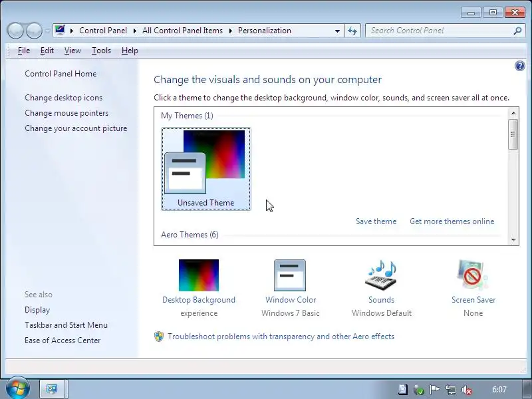Click the Window Color text label
The width and height of the screenshot is (532, 399).
point(291,300)
